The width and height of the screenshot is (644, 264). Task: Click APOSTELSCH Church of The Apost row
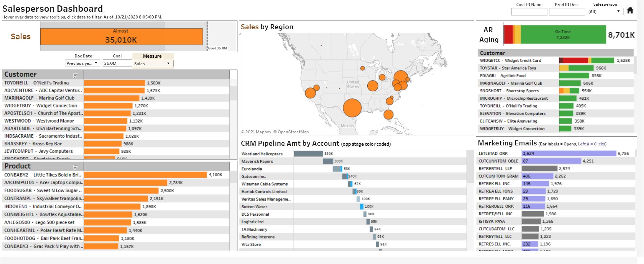(116, 114)
